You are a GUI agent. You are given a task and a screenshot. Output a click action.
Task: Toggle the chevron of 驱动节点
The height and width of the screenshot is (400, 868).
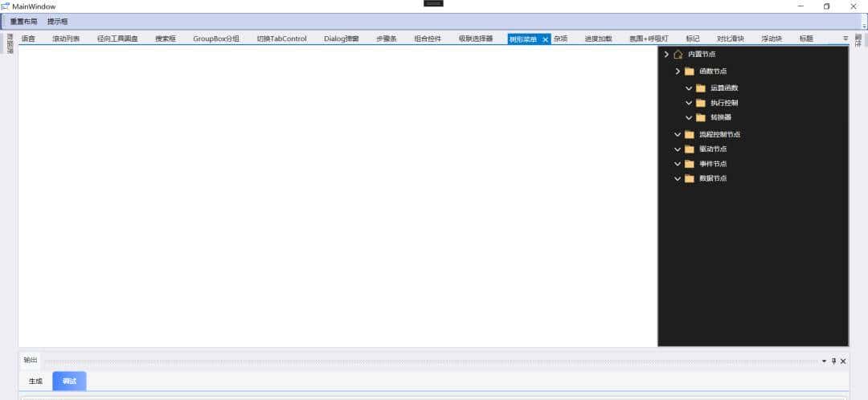[x=678, y=149]
